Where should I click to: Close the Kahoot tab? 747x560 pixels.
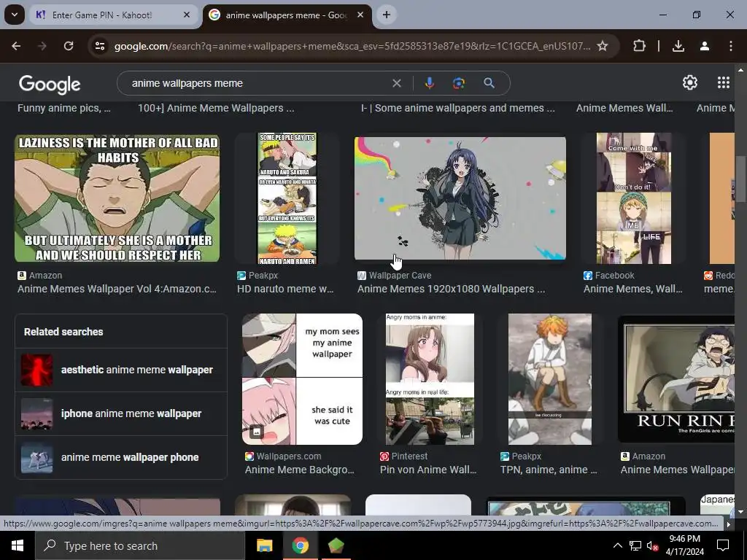[x=187, y=15]
